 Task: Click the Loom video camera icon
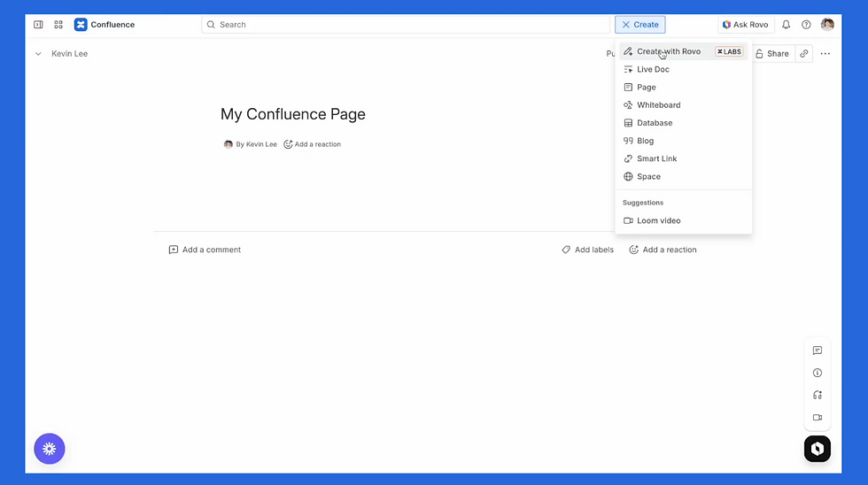pos(628,220)
